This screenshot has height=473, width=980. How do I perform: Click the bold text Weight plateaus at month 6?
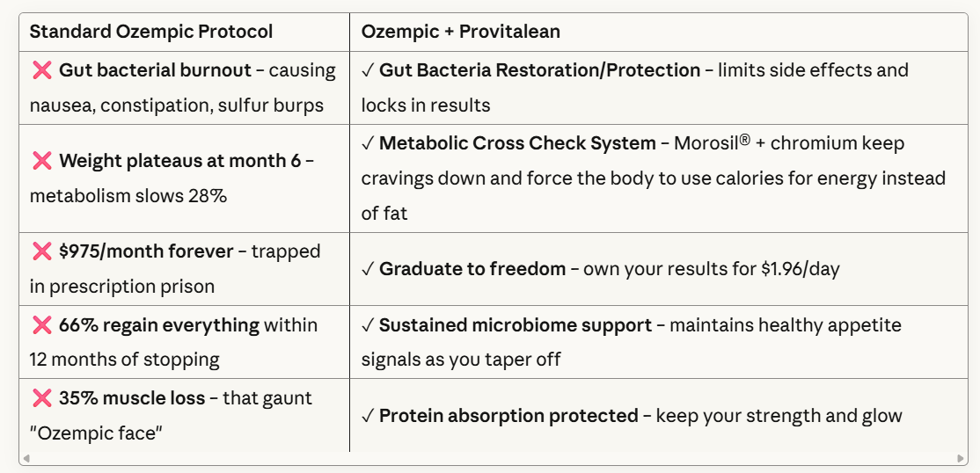179,161
